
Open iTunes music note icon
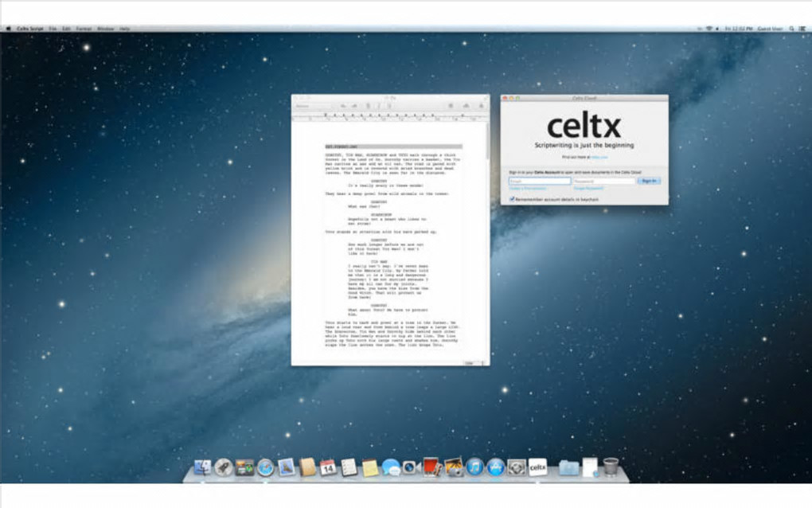click(x=474, y=467)
